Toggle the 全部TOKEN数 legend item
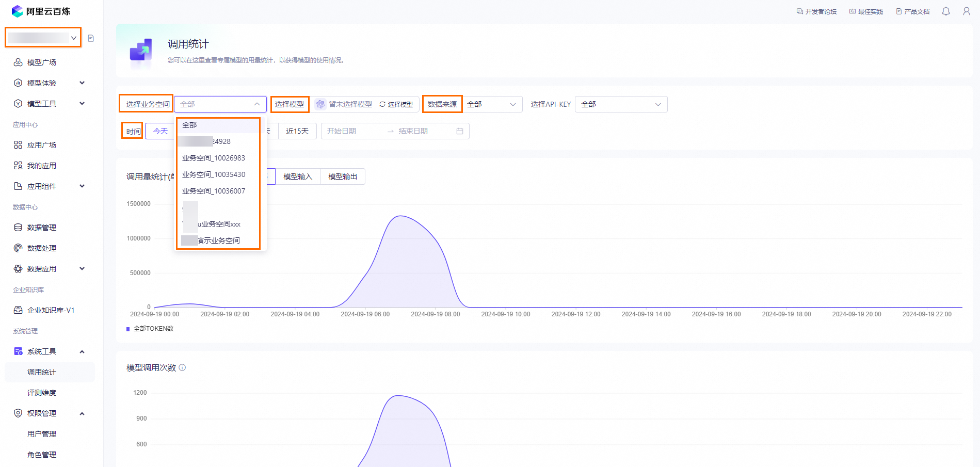Viewport: 980px width, 467px height. pyautogui.click(x=150, y=329)
